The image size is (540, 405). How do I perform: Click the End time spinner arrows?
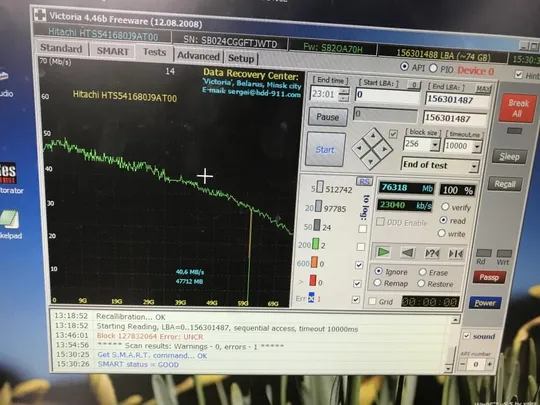[x=343, y=94]
